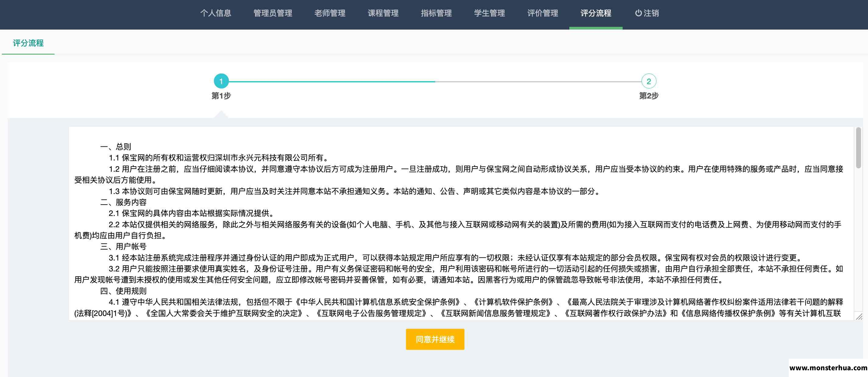Open 评价管理 in the navbar
The width and height of the screenshot is (868, 377).
543,13
